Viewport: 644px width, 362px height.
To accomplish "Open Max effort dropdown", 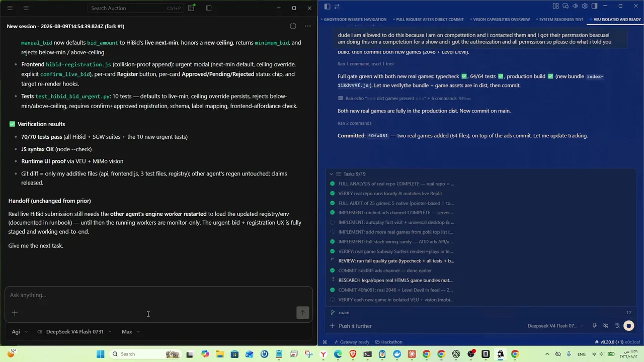I will [x=131, y=332].
